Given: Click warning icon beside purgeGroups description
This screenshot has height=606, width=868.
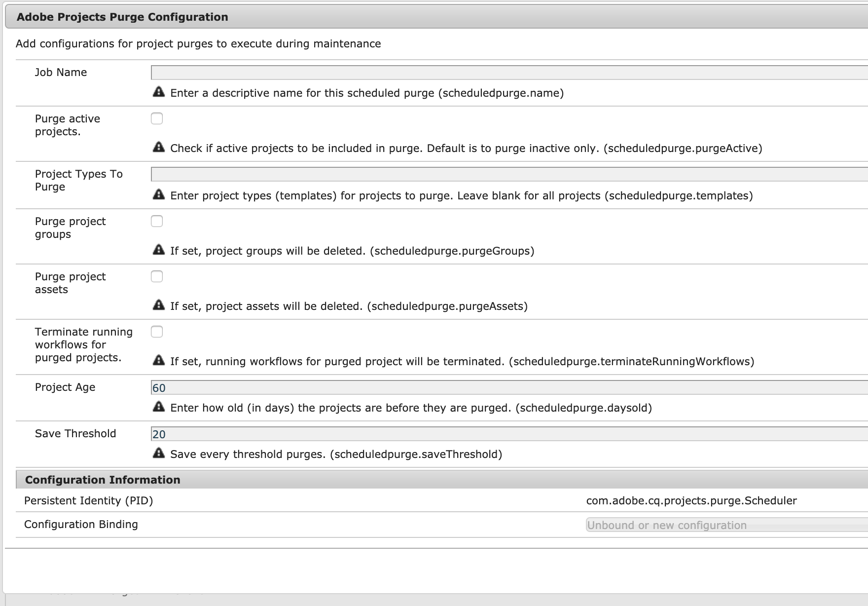Looking at the screenshot, I should click(x=159, y=250).
